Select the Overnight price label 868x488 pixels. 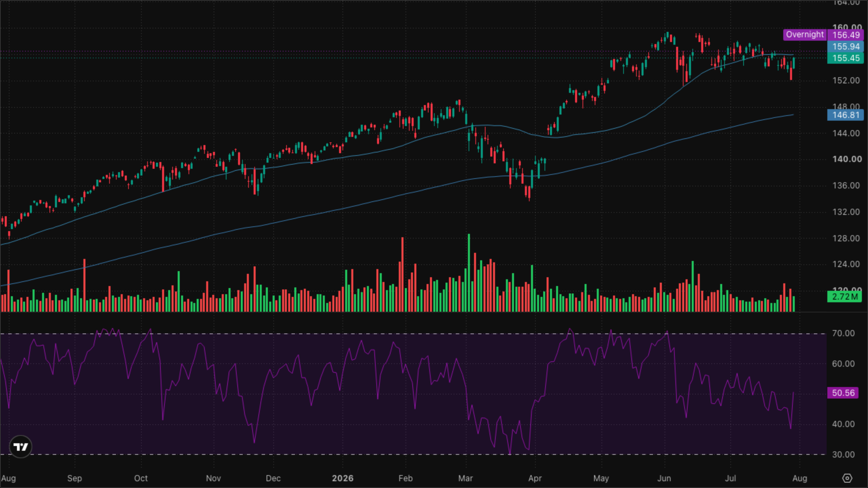click(x=805, y=35)
